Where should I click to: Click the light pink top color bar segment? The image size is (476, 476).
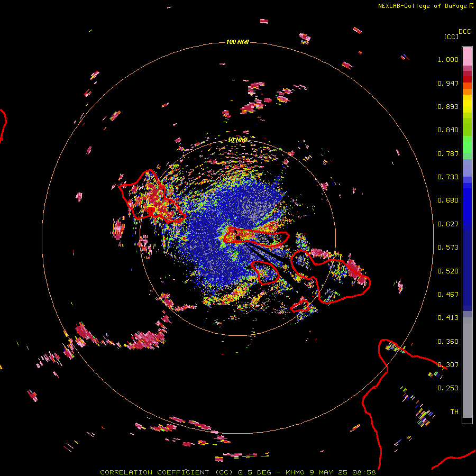point(467,56)
